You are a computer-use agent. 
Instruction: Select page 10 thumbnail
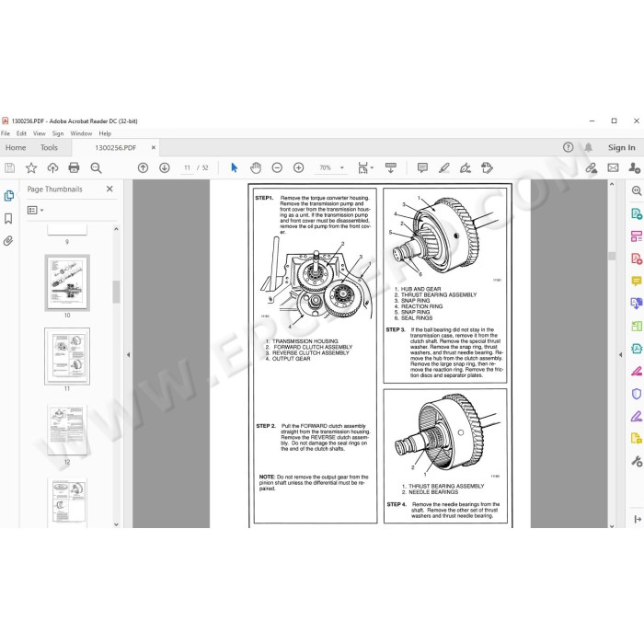tap(67, 282)
